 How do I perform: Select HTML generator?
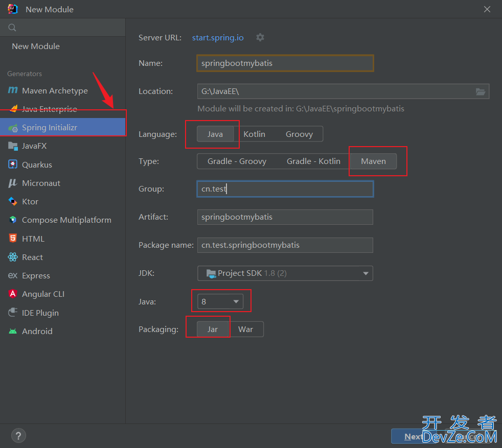click(63, 239)
